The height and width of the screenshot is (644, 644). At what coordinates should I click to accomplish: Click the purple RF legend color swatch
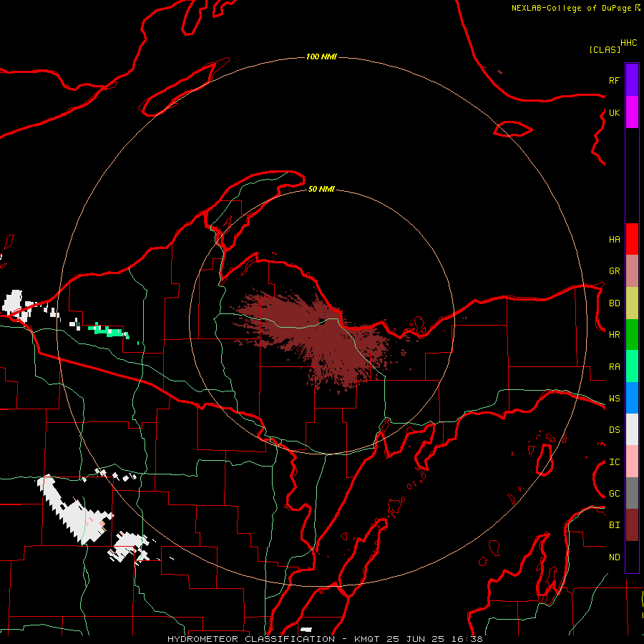pyautogui.click(x=632, y=80)
